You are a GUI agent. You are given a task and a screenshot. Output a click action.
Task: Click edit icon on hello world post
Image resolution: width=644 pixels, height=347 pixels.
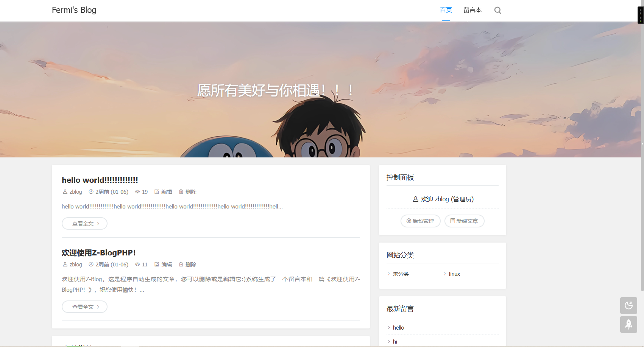click(157, 192)
